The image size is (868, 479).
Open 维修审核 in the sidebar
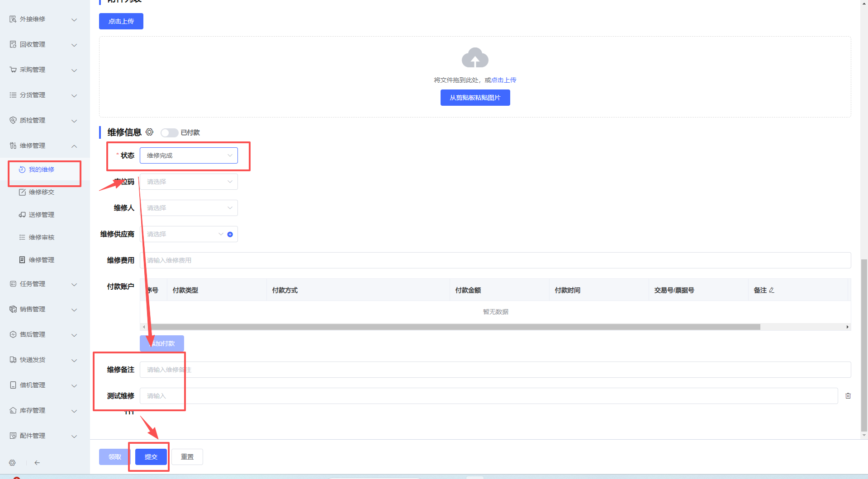pos(42,237)
